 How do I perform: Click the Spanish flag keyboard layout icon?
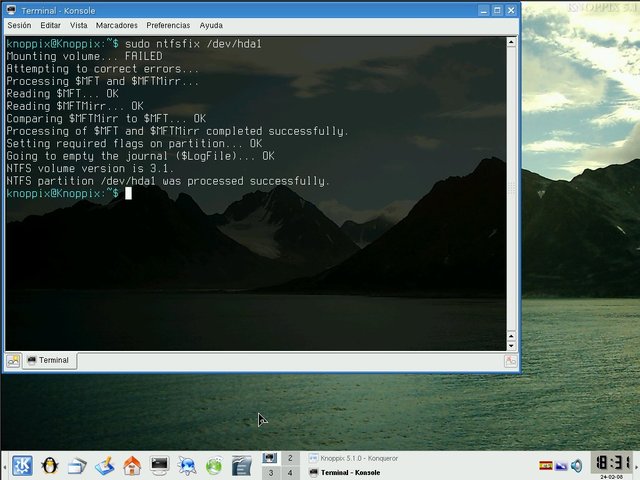coord(546,465)
